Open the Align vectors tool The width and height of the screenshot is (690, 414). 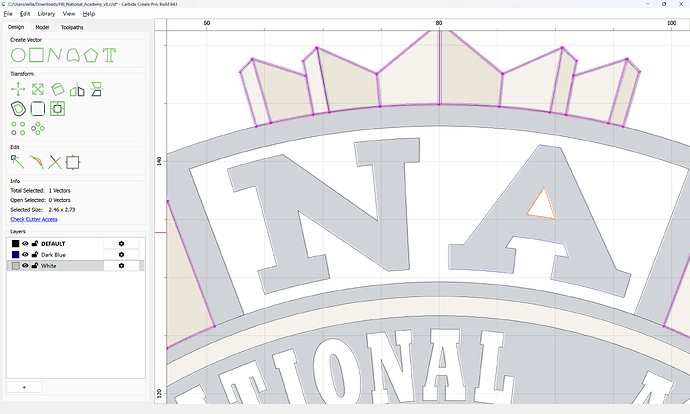96,89
